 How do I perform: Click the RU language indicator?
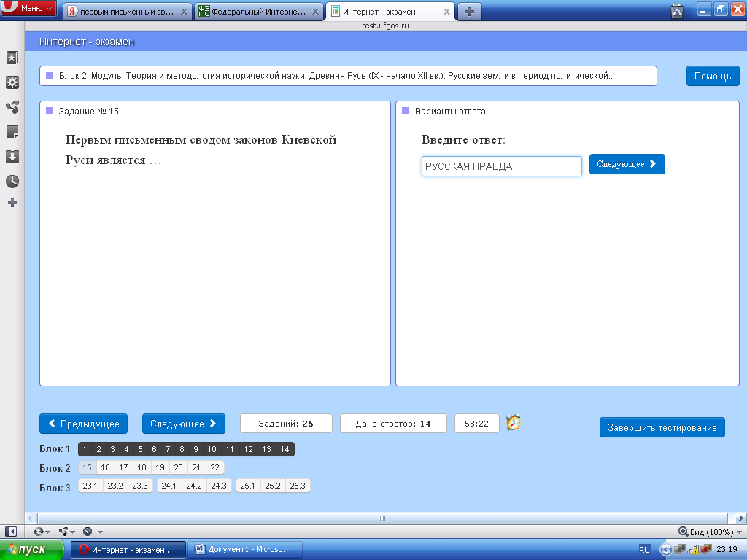coord(644,550)
